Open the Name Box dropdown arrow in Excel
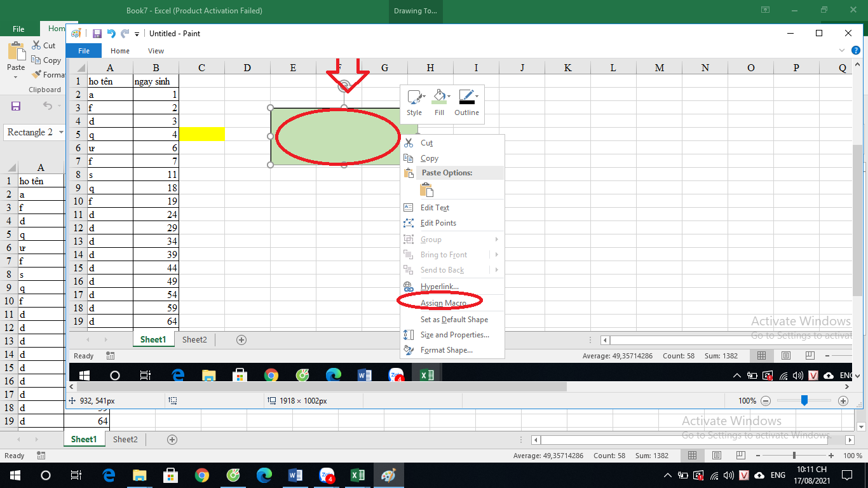The width and height of the screenshot is (868, 488). coord(61,132)
